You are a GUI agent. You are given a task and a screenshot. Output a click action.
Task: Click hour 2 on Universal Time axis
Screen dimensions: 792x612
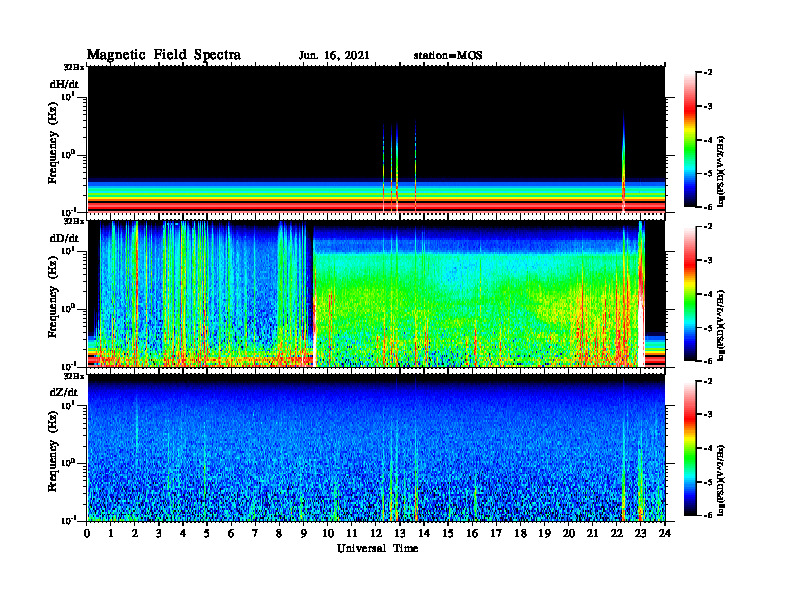135,534
